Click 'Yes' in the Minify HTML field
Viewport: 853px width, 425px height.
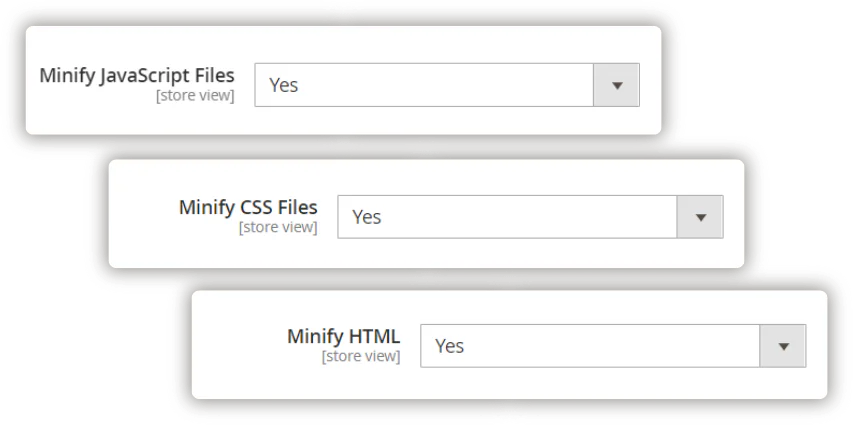450,346
